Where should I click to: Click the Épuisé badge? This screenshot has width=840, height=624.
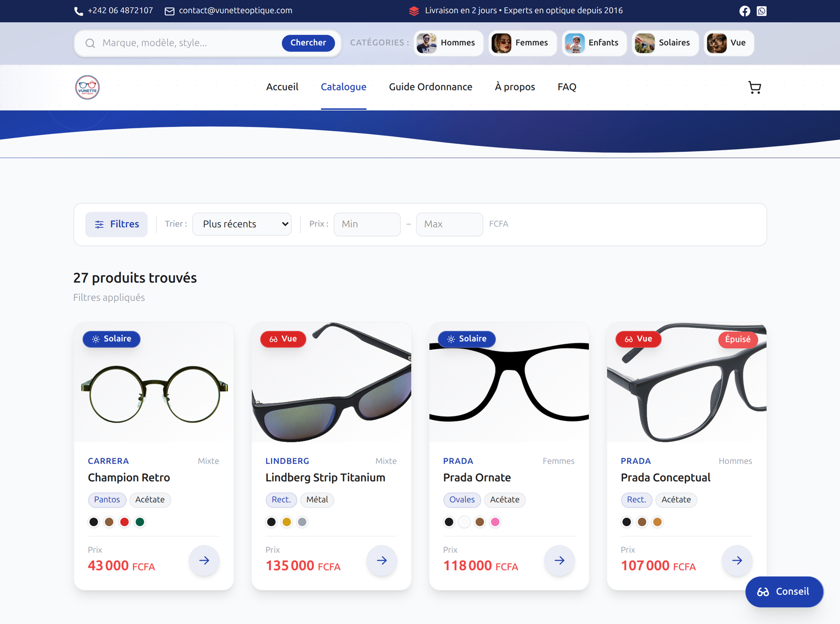[738, 339]
